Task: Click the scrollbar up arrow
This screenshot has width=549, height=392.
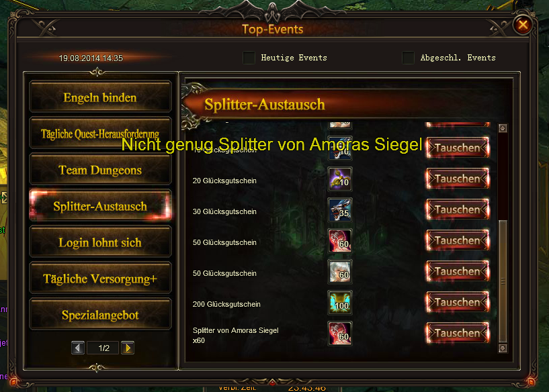Action: click(x=503, y=128)
